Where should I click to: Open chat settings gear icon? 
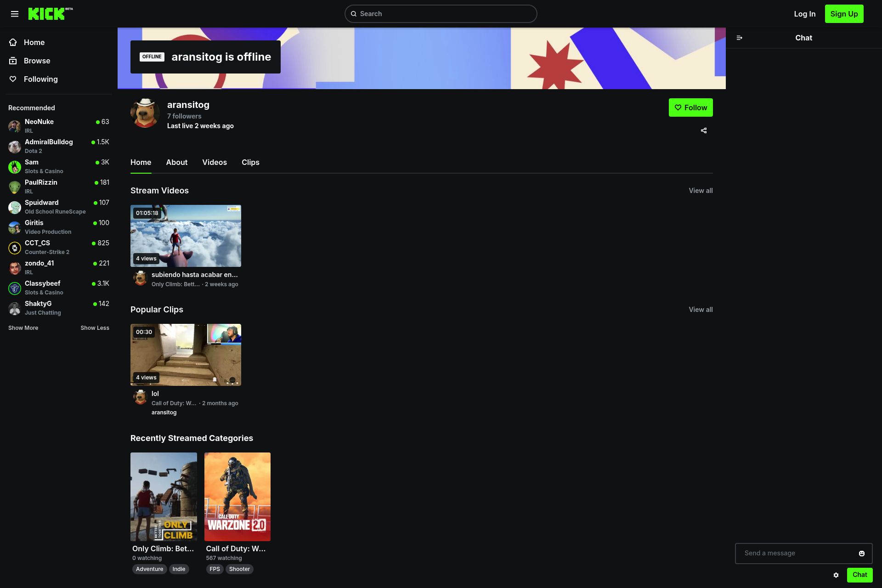click(836, 575)
